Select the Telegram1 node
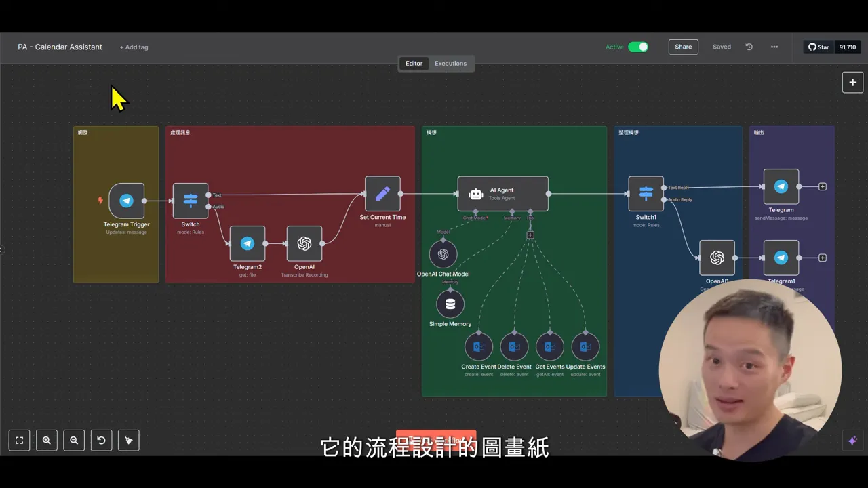868x488 pixels. point(781,258)
